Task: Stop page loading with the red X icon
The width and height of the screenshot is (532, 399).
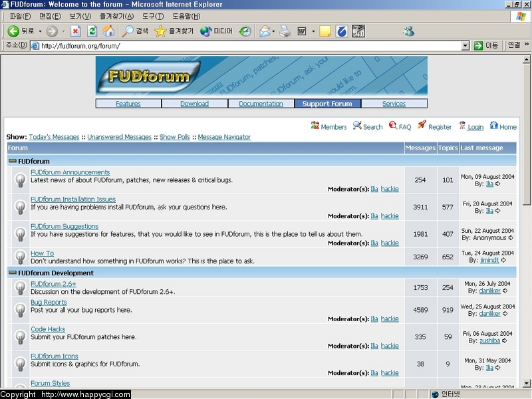Action: point(75,31)
